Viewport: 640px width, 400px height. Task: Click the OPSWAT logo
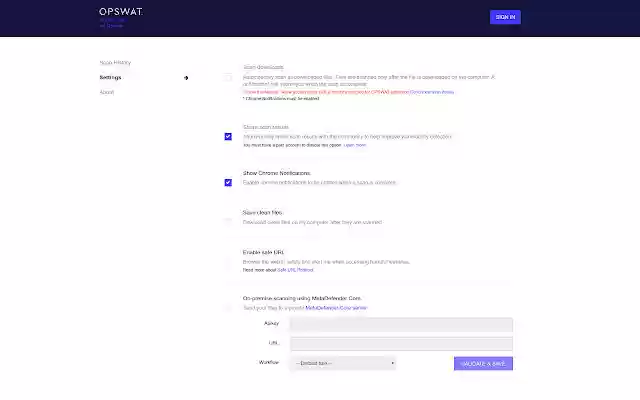[121, 12]
